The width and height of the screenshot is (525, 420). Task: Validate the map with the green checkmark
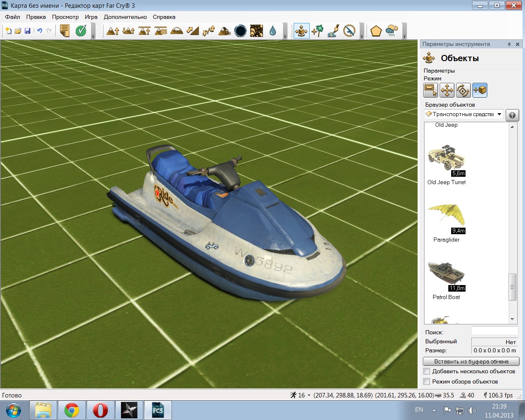(81, 31)
